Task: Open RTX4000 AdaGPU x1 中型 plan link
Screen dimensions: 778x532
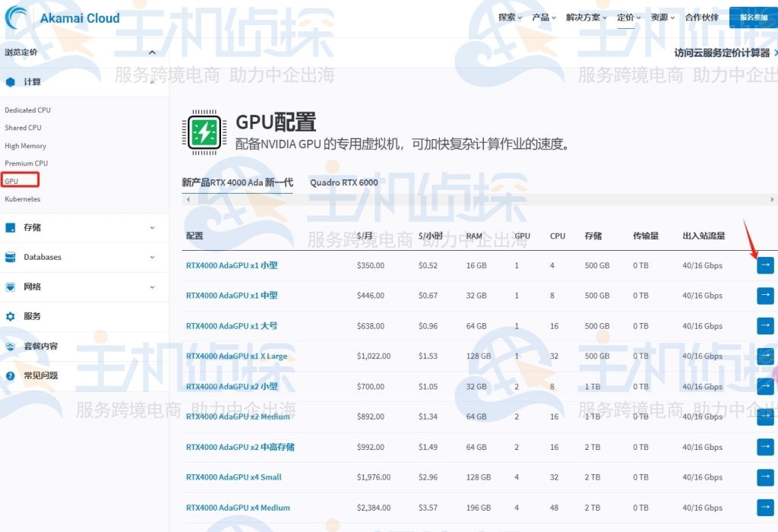Action: 232,296
